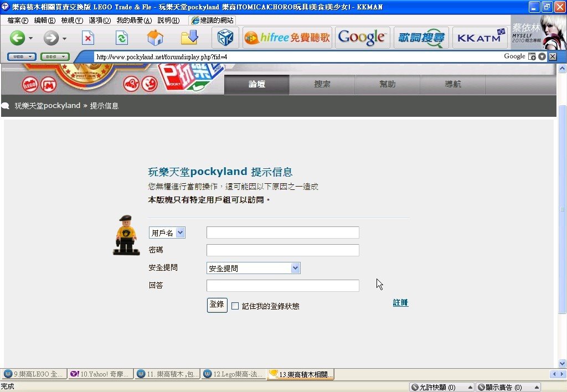
Task: Open the 檢視(V) menu
Action: [72, 20]
